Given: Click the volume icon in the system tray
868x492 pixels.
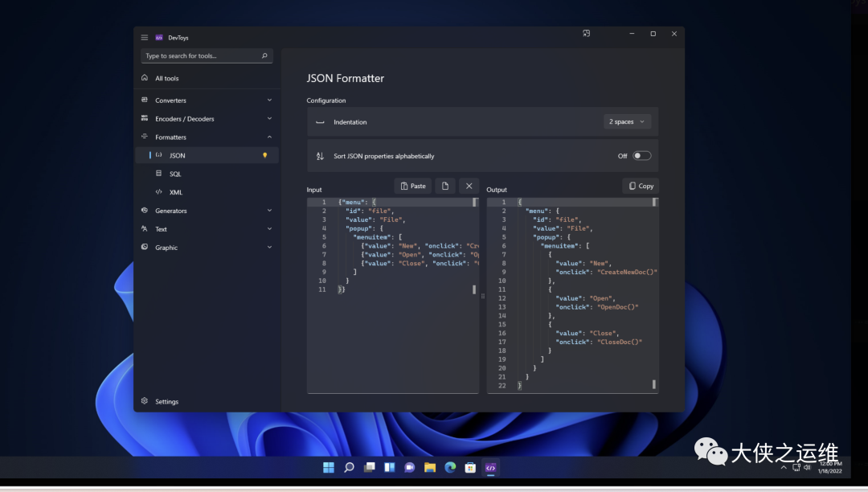Looking at the screenshot, I should click(x=807, y=468).
